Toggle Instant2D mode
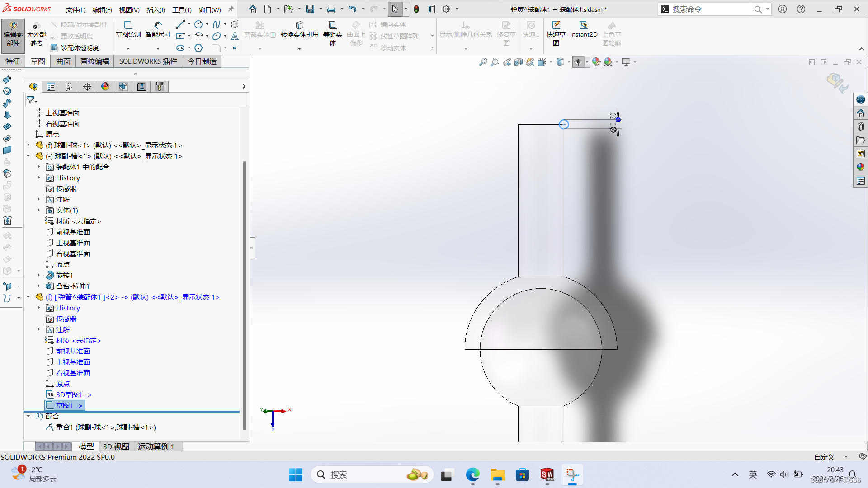The image size is (868, 488). coord(584,29)
